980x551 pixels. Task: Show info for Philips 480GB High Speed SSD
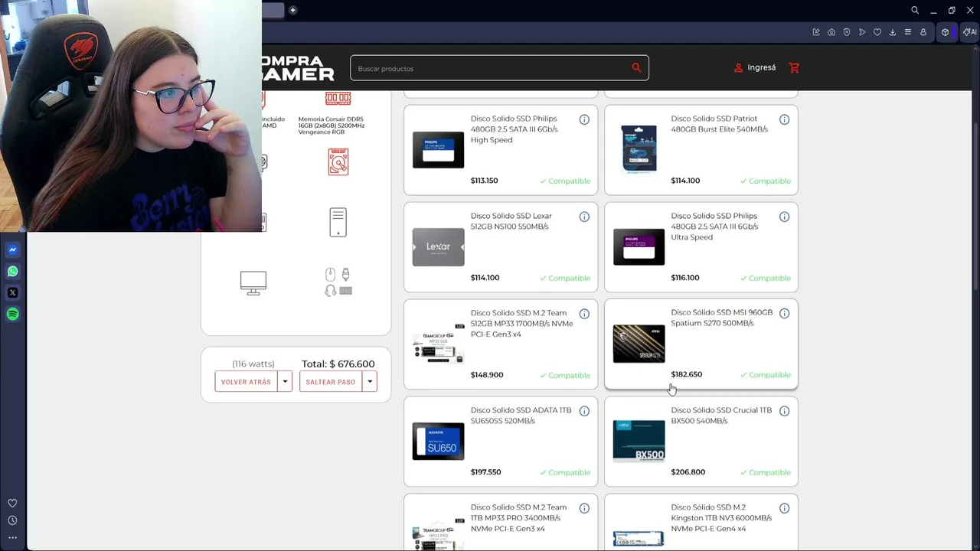click(584, 119)
